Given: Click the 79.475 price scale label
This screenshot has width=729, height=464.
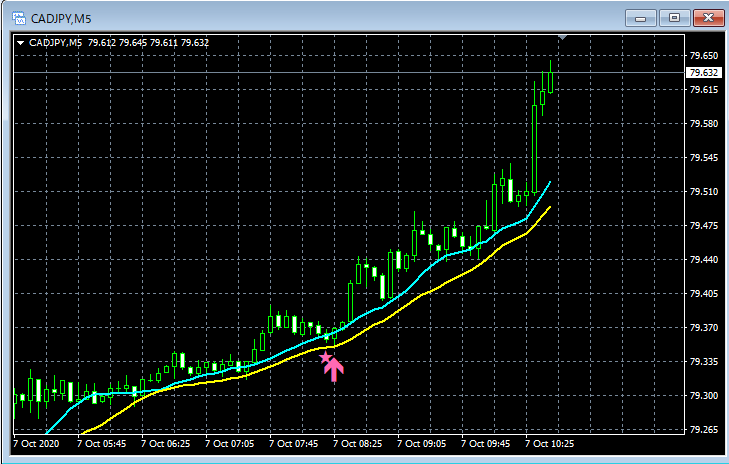Looking at the screenshot, I should [703, 225].
